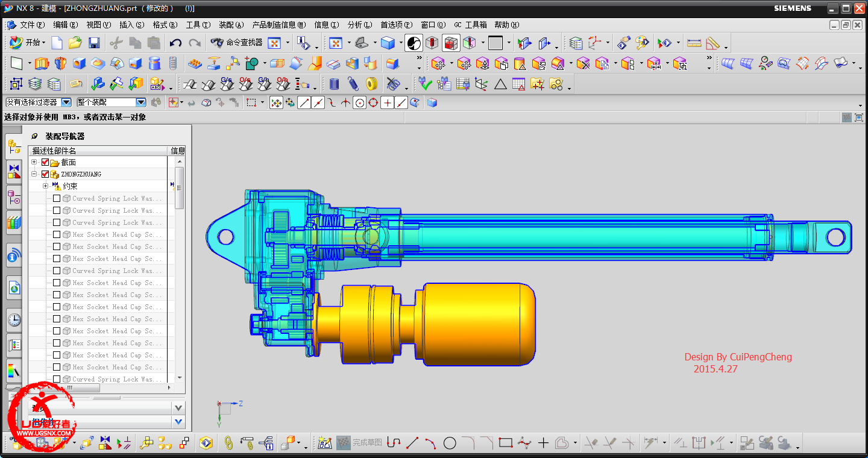Open the dropdown arrow next to 开始

click(45, 43)
